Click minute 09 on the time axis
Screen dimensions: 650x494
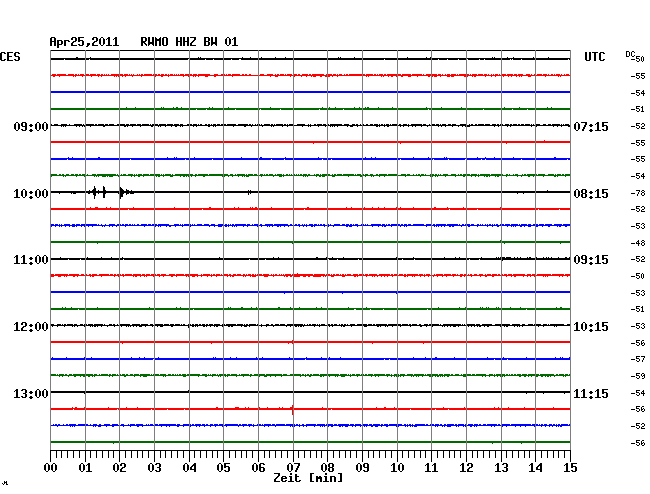click(362, 468)
